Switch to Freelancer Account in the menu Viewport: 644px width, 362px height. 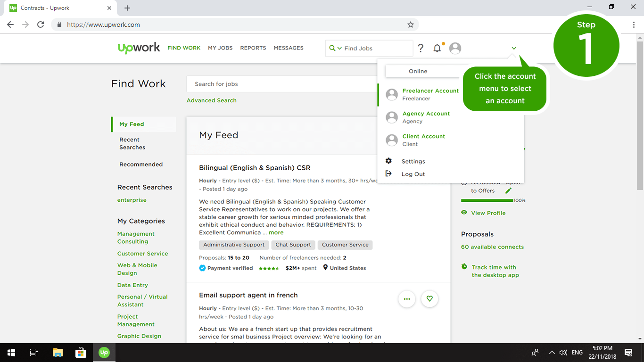click(430, 90)
